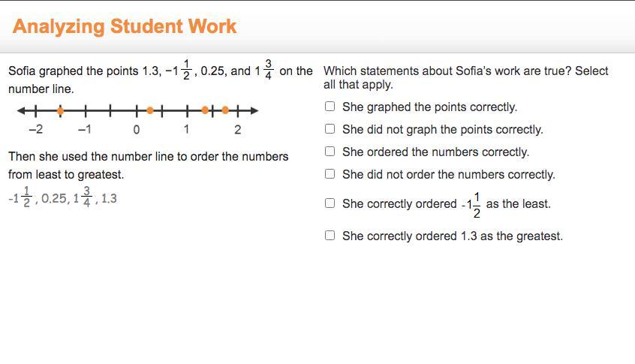Click the orange point just right of 0

pyautogui.click(x=150, y=110)
